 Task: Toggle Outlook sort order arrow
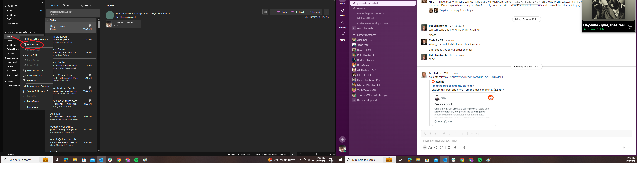coord(94,6)
